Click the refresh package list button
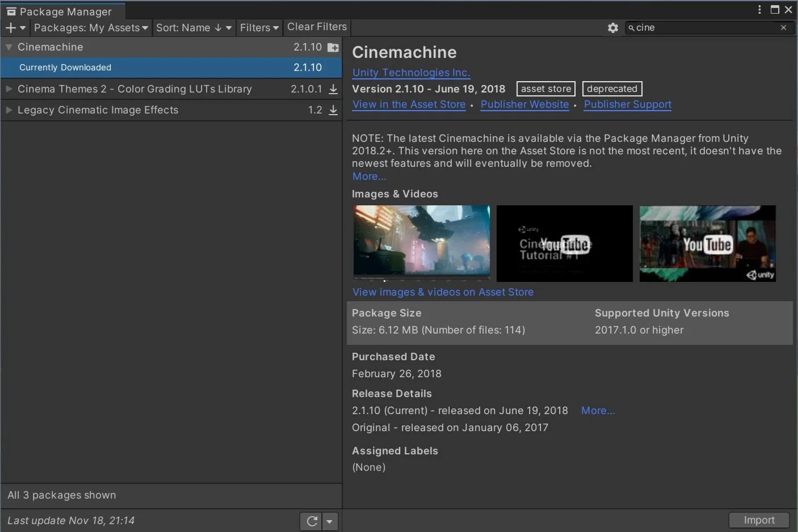 [311, 521]
